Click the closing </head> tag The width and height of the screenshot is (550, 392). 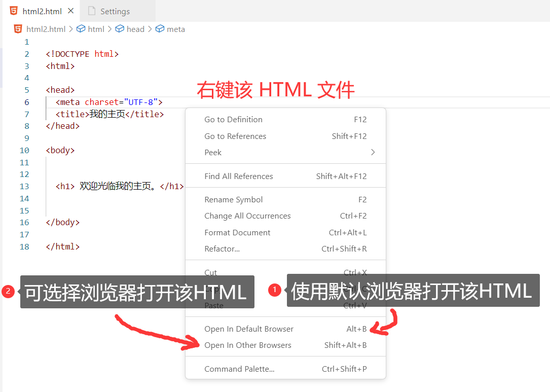point(62,126)
